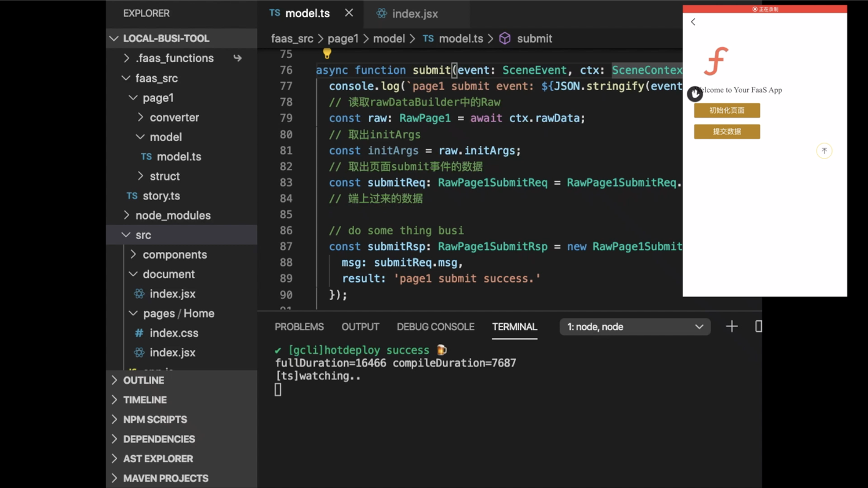Click the terminal cursor input area
The height and width of the screenshot is (488, 868).
click(278, 390)
